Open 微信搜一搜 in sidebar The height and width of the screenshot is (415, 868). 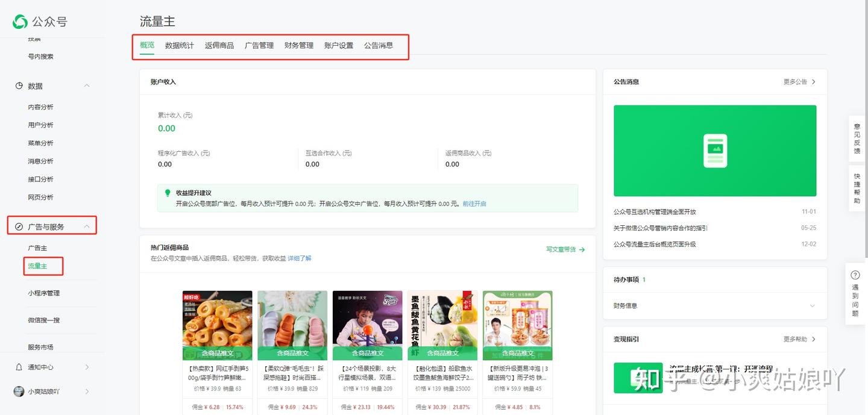tap(44, 320)
